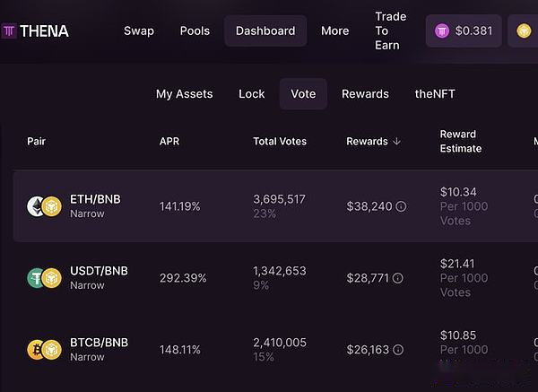This screenshot has height=392, width=538.
Task: Click the yellow BNB token icon in header
Action: tap(524, 31)
